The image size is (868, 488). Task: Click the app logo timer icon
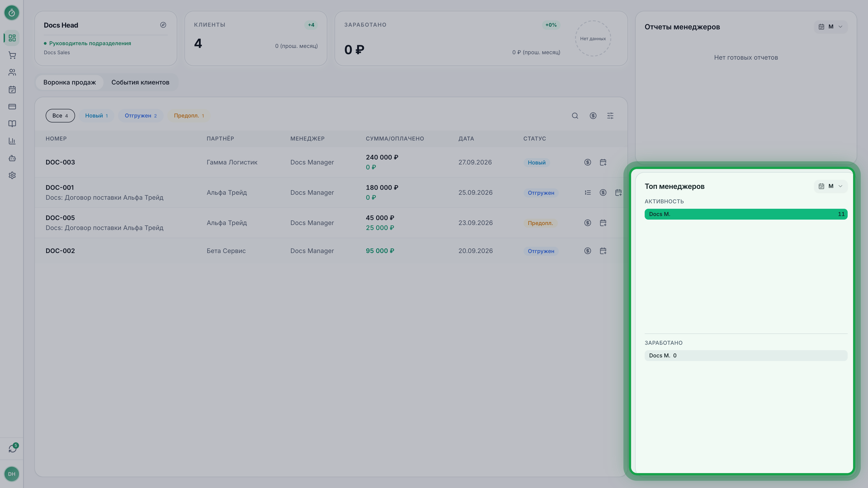(x=12, y=13)
